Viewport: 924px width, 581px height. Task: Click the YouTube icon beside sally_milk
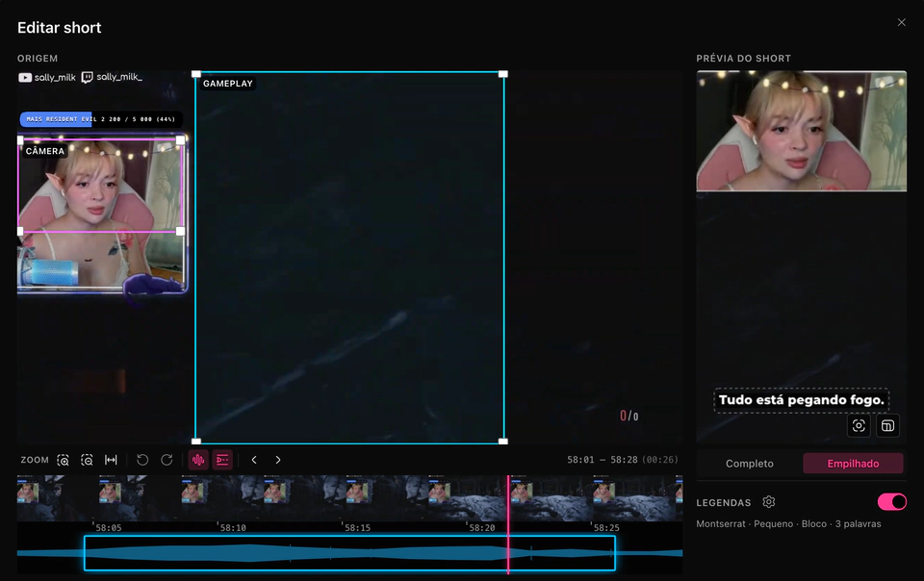[25, 78]
